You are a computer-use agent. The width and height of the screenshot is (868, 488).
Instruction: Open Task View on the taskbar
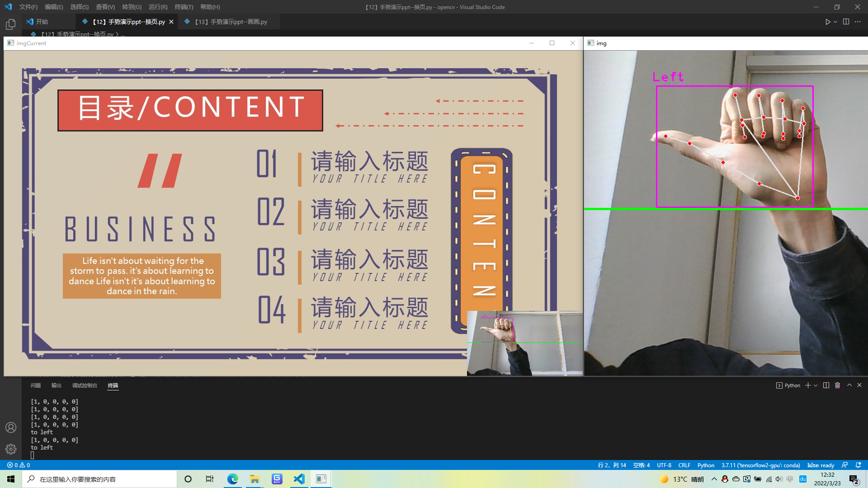tap(210, 479)
